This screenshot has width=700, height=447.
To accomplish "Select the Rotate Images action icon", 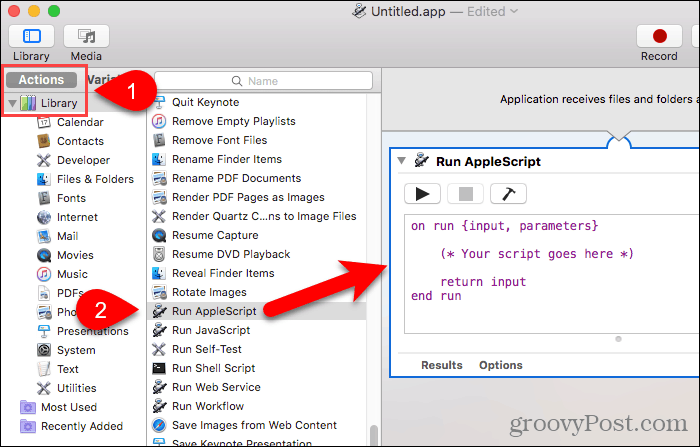I will tap(159, 292).
